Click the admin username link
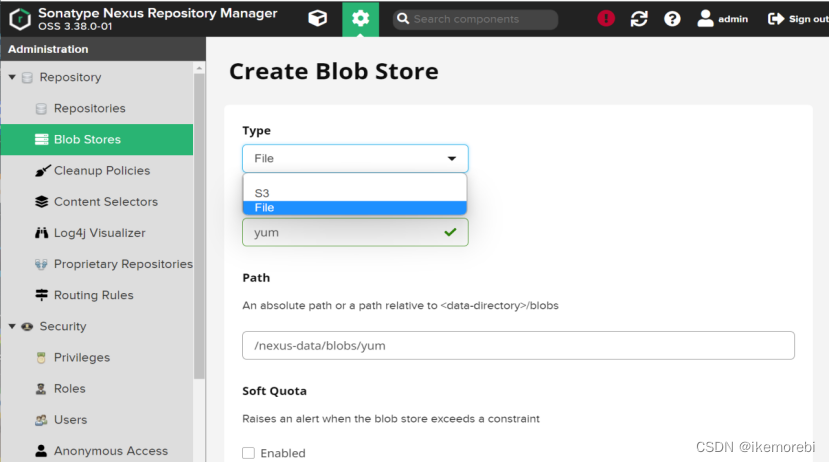The image size is (830, 462). pyautogui.click(x=733, y=19)
